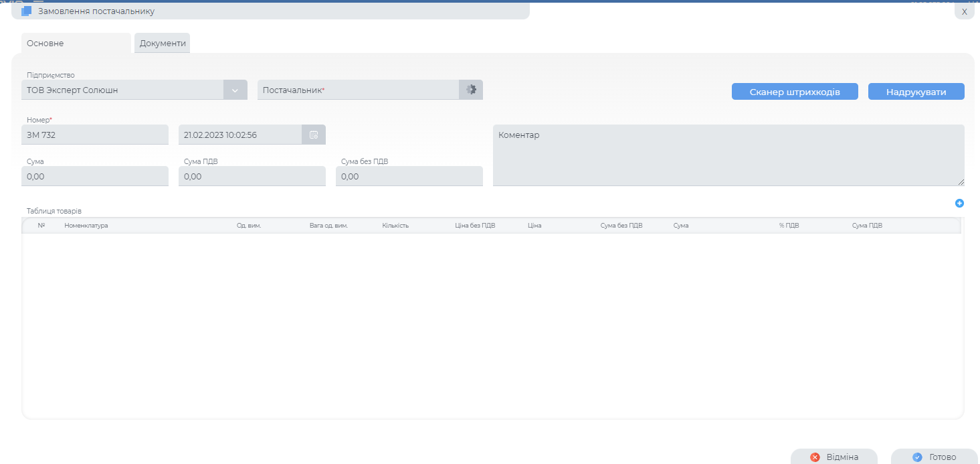The width and height of the screenshot is (980, 464).
Task: Cancel using the Відміна button
Action: 834,457
